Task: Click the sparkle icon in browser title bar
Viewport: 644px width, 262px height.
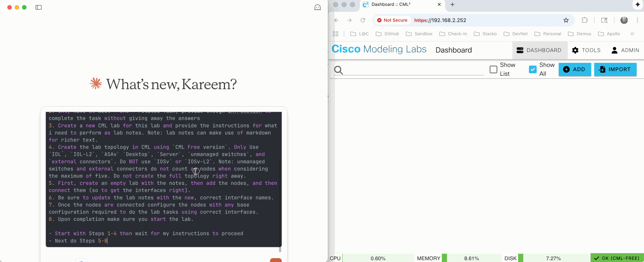Action: [638, 4]
